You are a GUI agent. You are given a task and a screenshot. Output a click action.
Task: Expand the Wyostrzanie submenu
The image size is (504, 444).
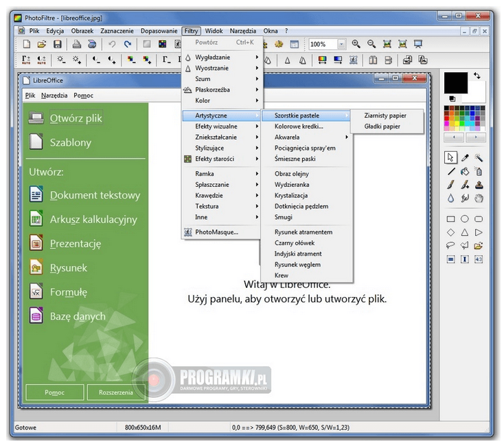tap(222, 68)
